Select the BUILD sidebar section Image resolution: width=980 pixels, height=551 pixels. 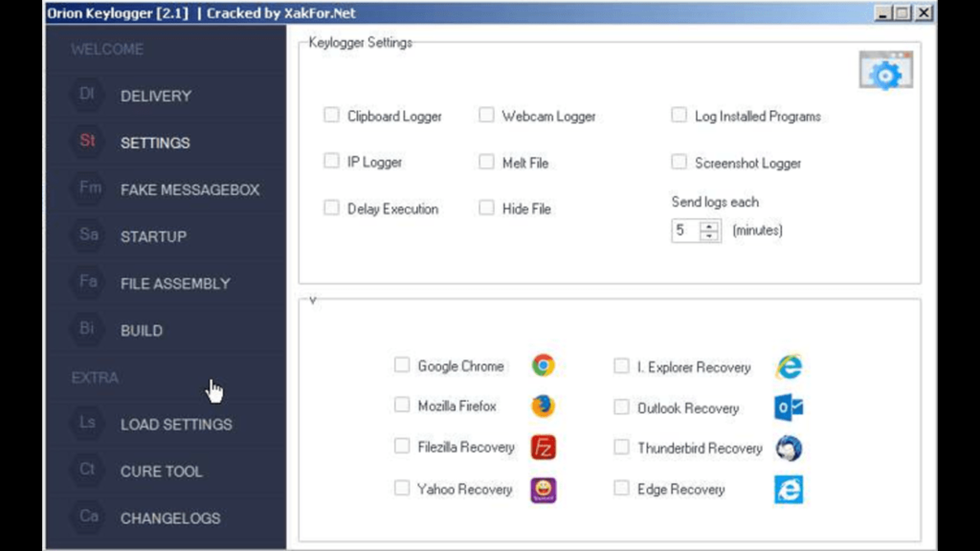tap(142, 330)
